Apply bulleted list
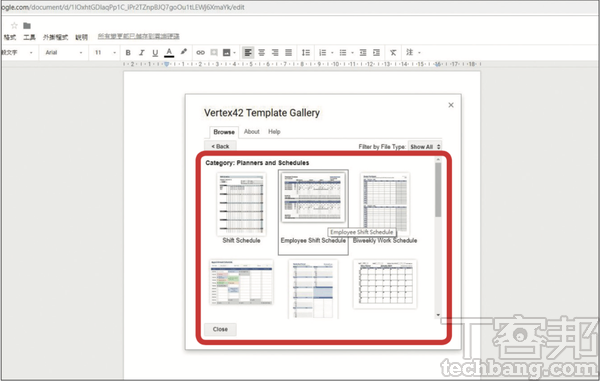The image size is (600, 381). tap(343, 52)
